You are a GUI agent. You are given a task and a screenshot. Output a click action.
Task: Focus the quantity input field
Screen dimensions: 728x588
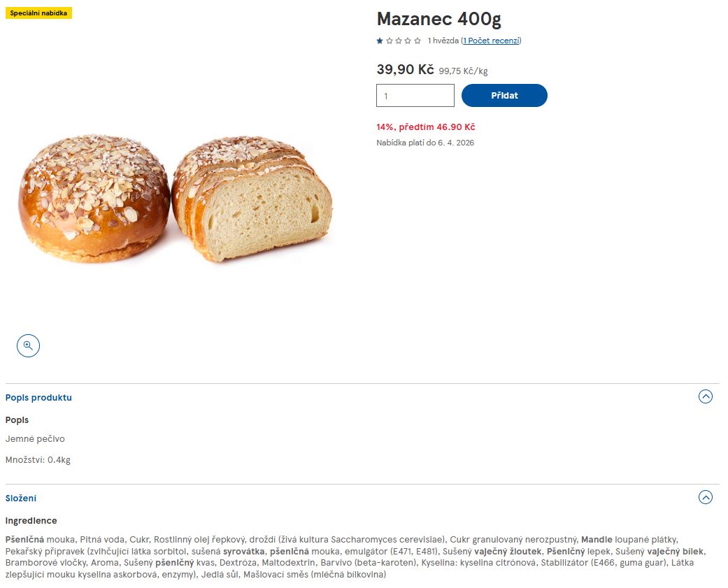(x=415, y=96)
